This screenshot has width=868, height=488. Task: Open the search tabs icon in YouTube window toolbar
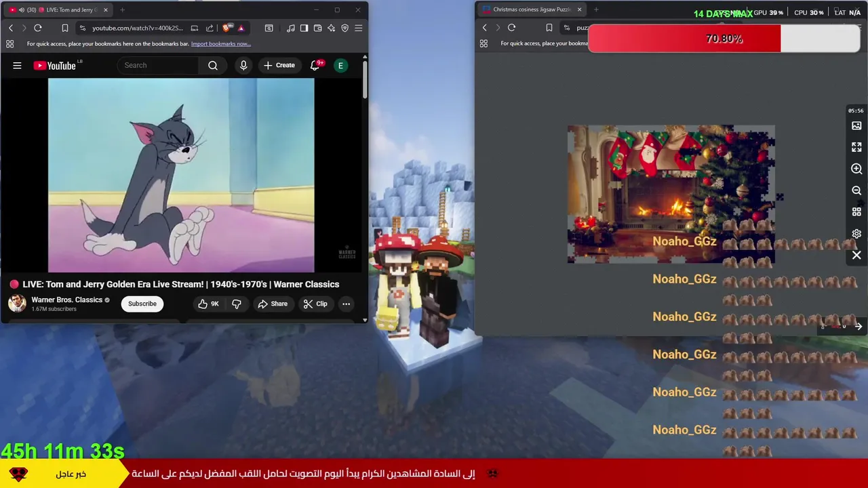tap(269, 28)
